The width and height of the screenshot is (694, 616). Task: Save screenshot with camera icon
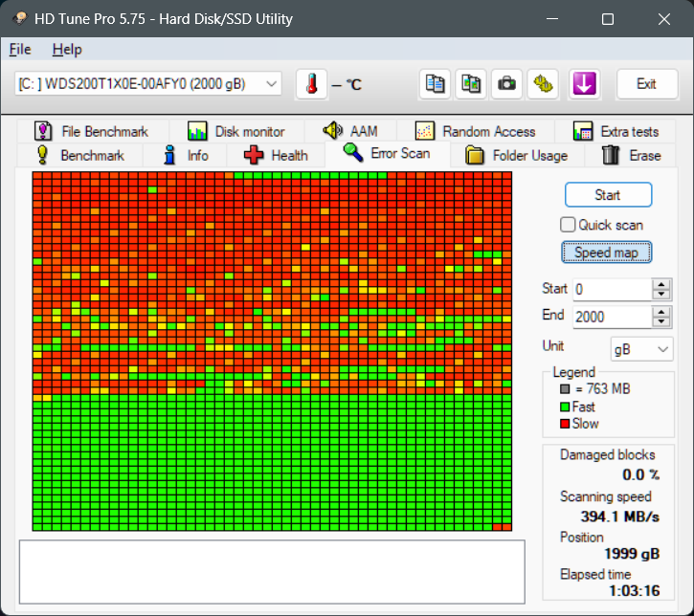click(506, 84)
